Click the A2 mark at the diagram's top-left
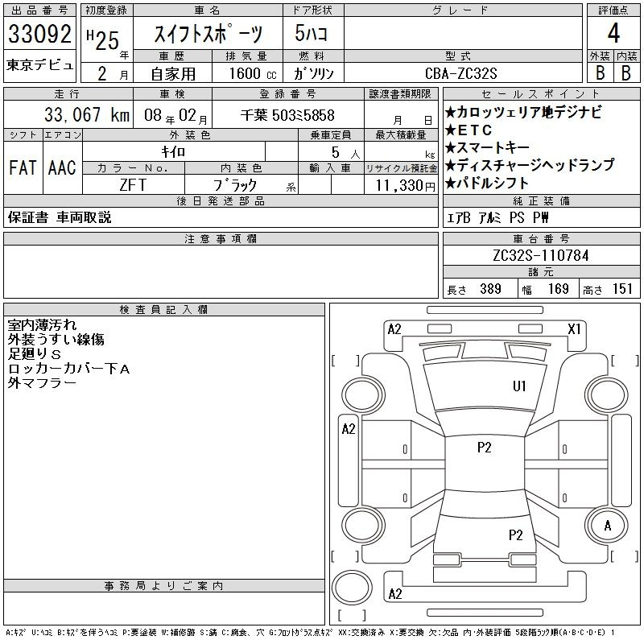The image size is (644, 644). (x=394, y=328)
